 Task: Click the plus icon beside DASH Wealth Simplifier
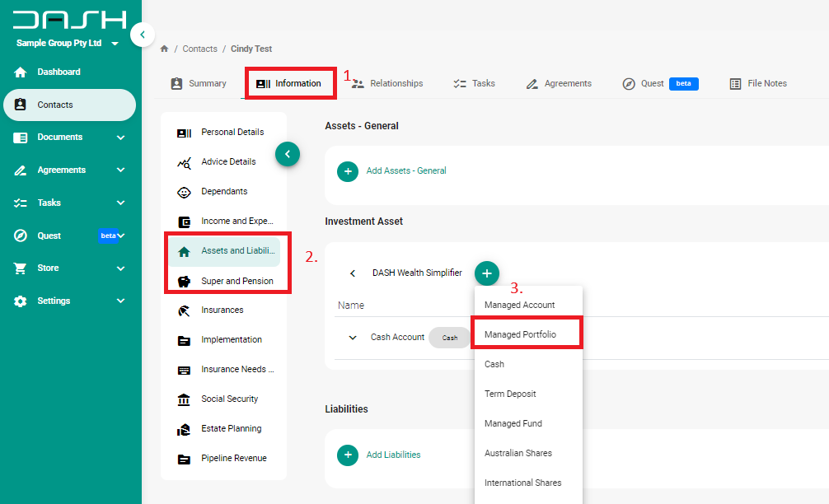point(487,273)
